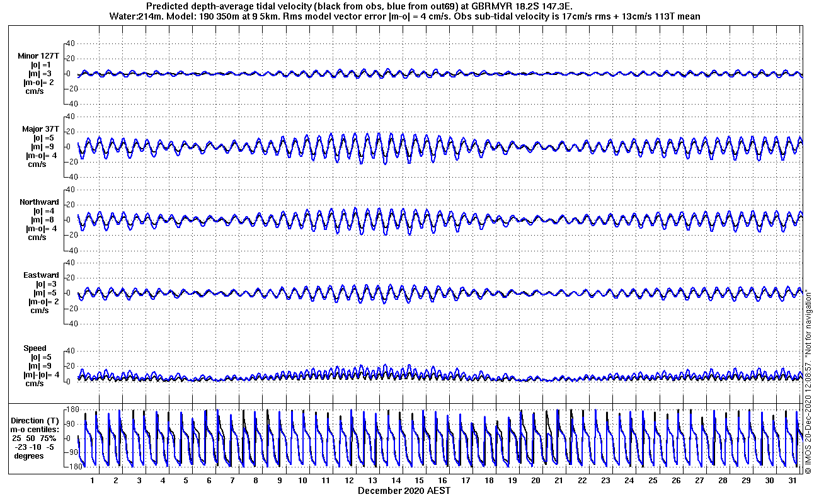Click the 'degrees' unit label

click(30, 455)
